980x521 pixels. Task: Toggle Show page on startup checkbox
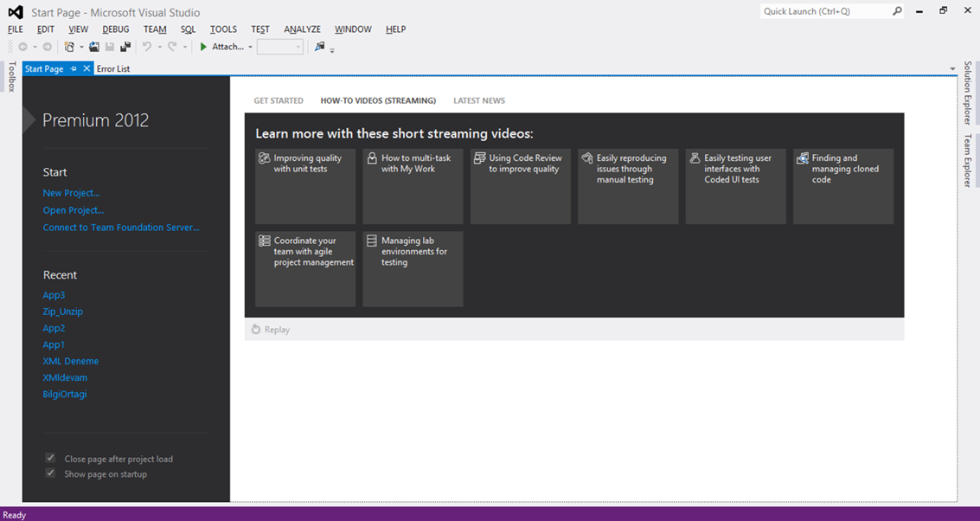pos(51,473)
